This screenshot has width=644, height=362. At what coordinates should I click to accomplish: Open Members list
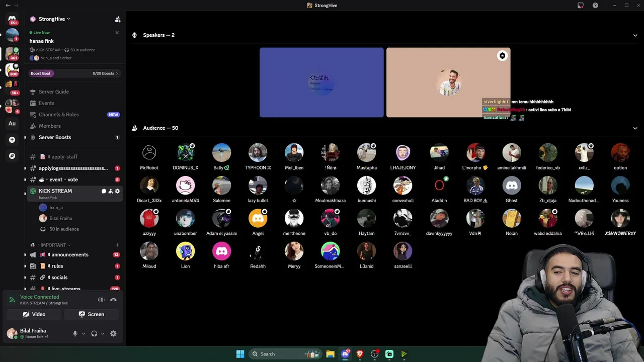pos(74,126)
